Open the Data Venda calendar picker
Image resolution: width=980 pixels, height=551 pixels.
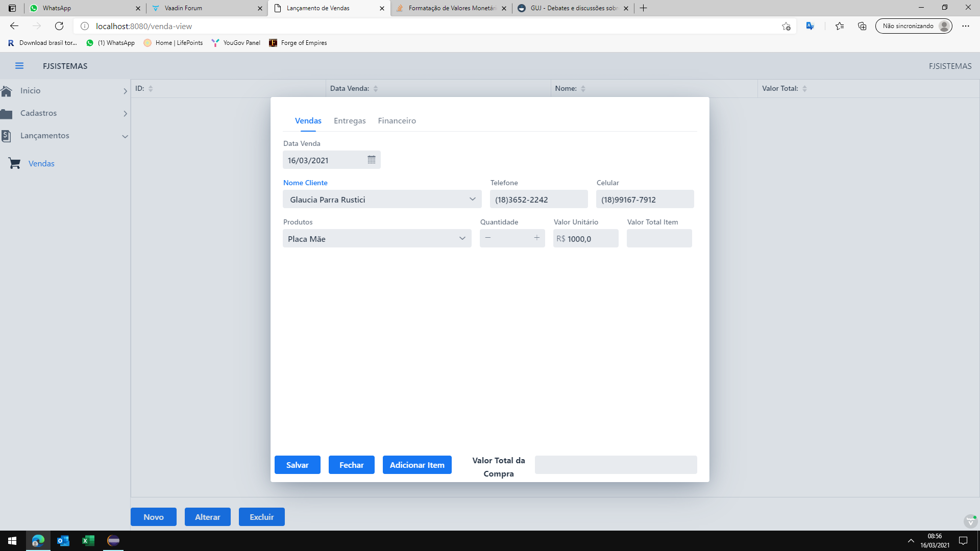371,160
